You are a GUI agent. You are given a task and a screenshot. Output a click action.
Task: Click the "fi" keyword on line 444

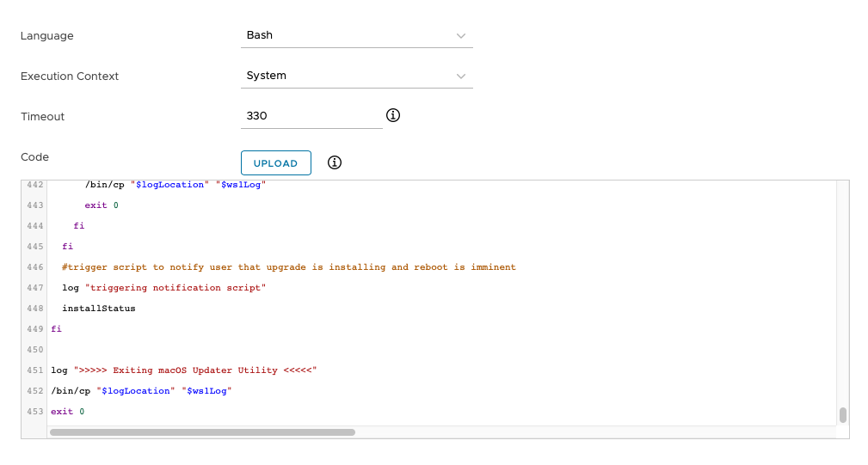[x=79, y=225]
